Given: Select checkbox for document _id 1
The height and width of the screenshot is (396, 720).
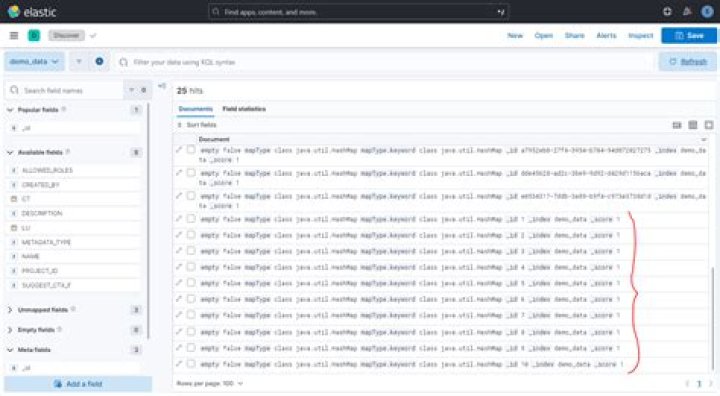Looking at the screenshot, I should [x=191, y=219].
